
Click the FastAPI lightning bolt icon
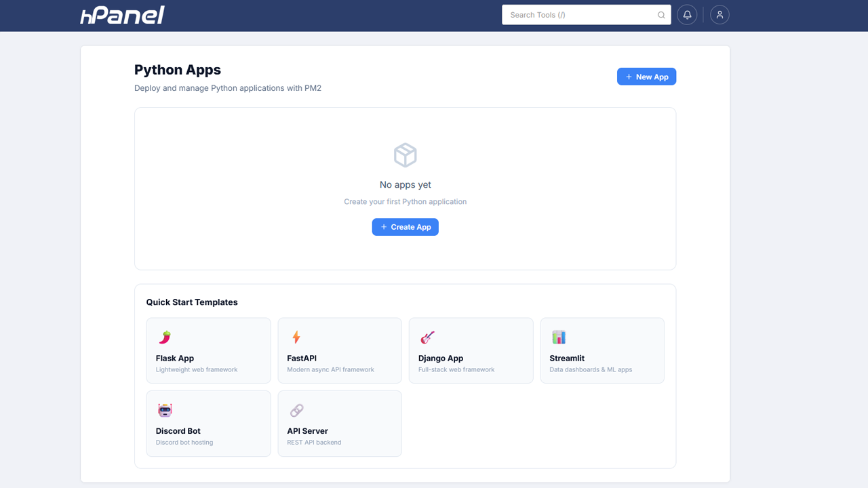[x=296, y=337]
